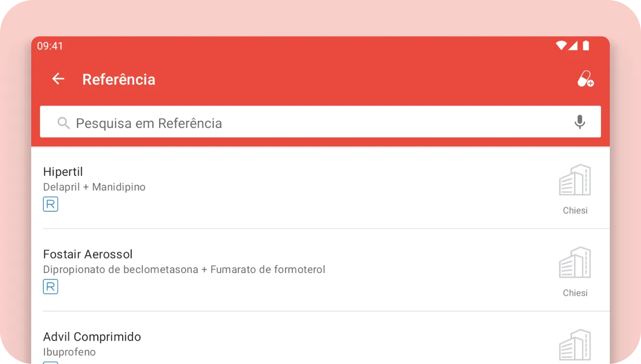
Task: Tap the back arrow icon
Action: pos(58,79)
